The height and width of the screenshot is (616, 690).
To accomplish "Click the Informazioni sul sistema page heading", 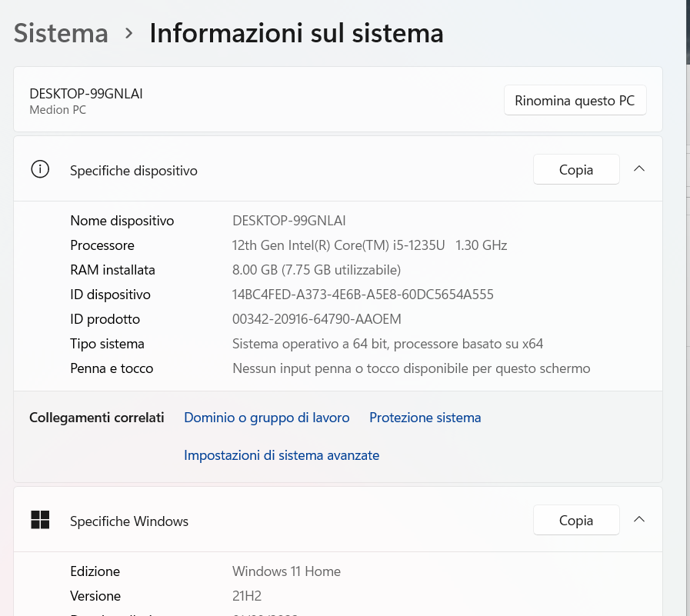I will [x=296, y=33].
